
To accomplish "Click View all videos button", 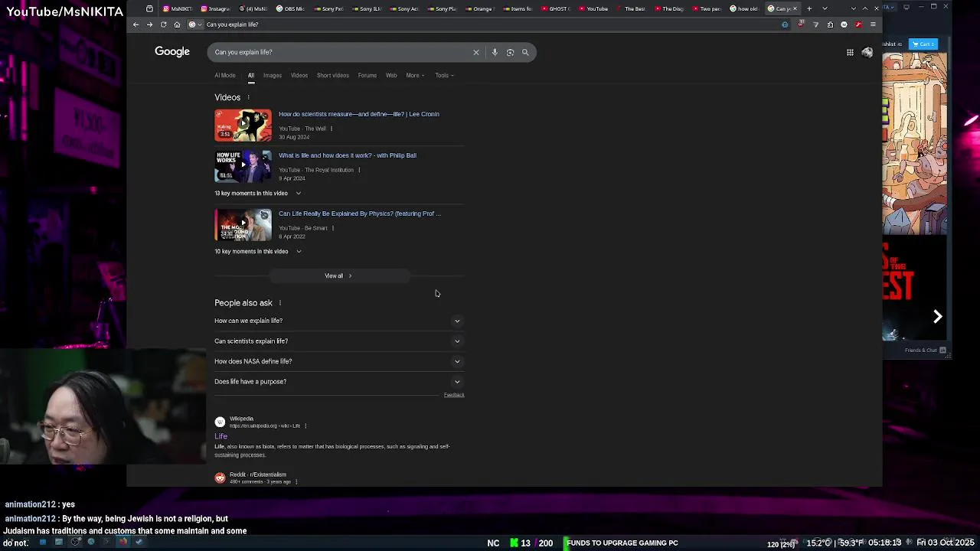I will (339, 275).
